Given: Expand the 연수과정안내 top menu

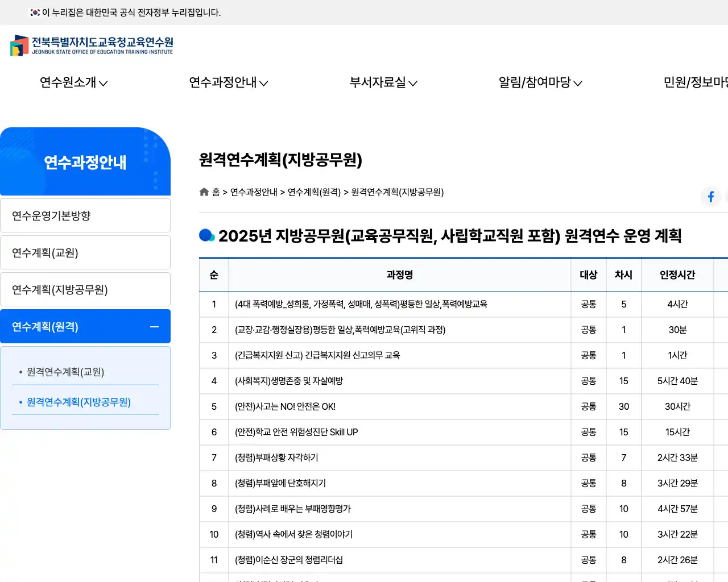Looking at the screenshot, I should (x=229, y=82).
